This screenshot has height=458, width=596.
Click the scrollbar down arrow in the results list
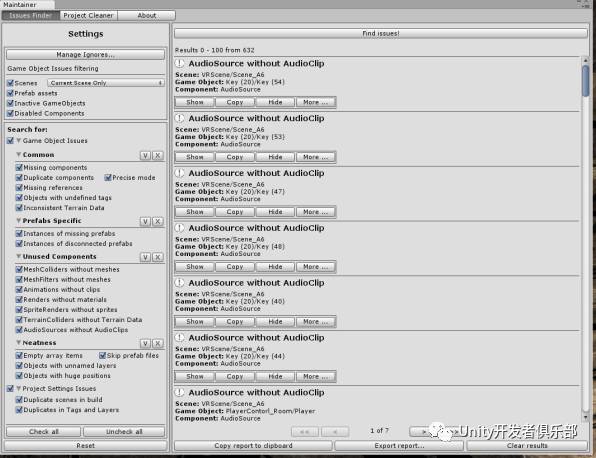coord(585,417)
